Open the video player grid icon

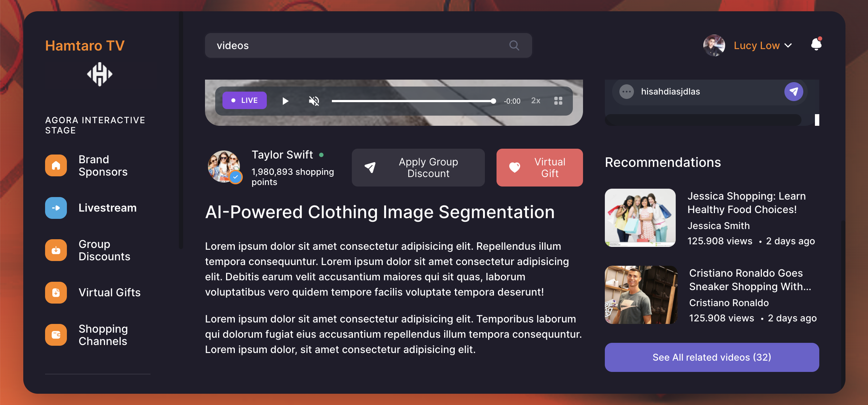coord(558,101)
